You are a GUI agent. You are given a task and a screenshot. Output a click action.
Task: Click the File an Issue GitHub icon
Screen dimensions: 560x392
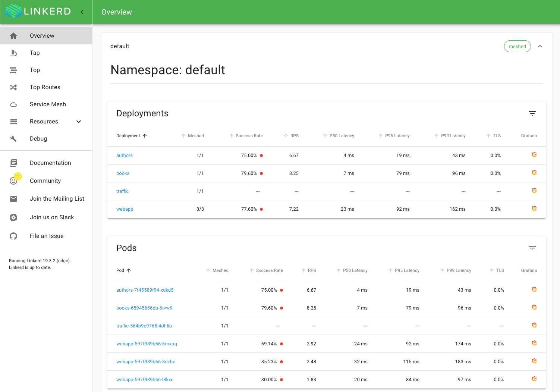click(x=13, y=236)
